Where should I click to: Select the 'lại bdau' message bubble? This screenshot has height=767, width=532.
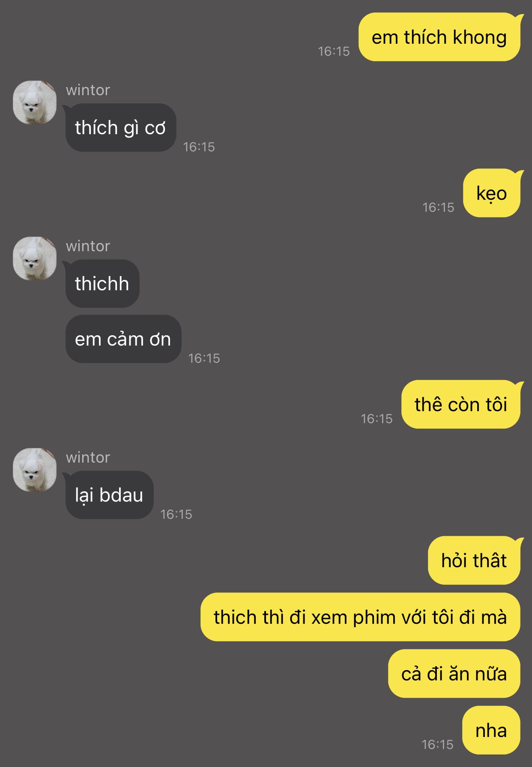click(x=109, y=495)
